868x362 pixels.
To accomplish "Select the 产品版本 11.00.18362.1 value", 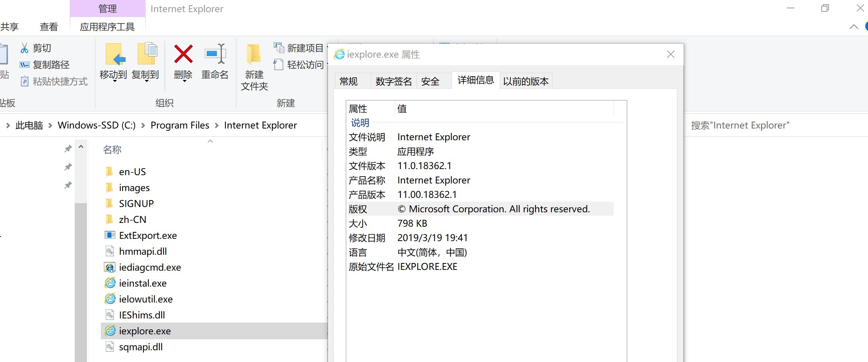I will (x=427, y=195).
